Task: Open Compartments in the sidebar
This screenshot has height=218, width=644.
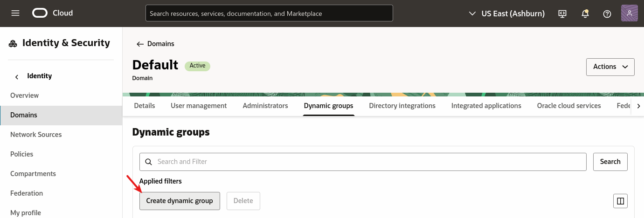Action: [61, 174]
